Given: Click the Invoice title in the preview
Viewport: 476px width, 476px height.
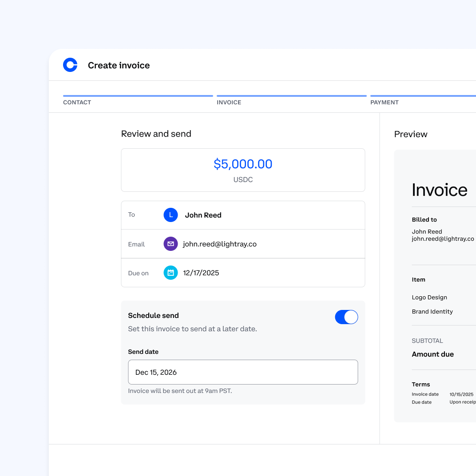Looking at the screenshot, I should (x=439, y=190).
